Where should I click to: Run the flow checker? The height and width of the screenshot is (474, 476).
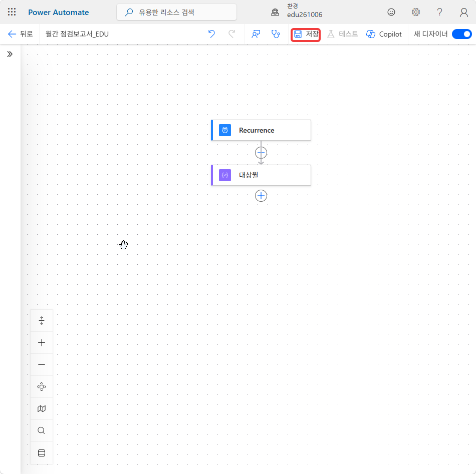[x=276, y=34]
